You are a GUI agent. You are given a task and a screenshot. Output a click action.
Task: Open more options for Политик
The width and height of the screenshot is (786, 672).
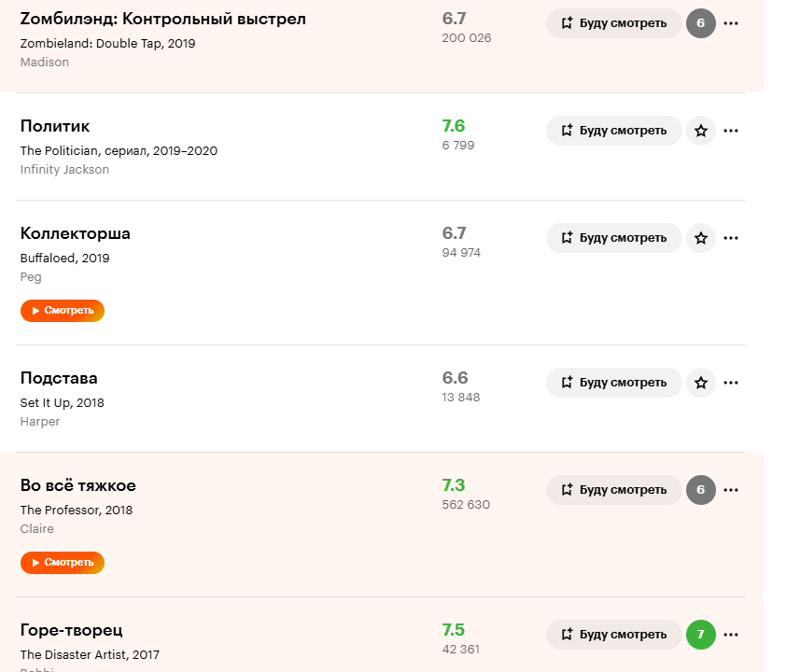731,131
